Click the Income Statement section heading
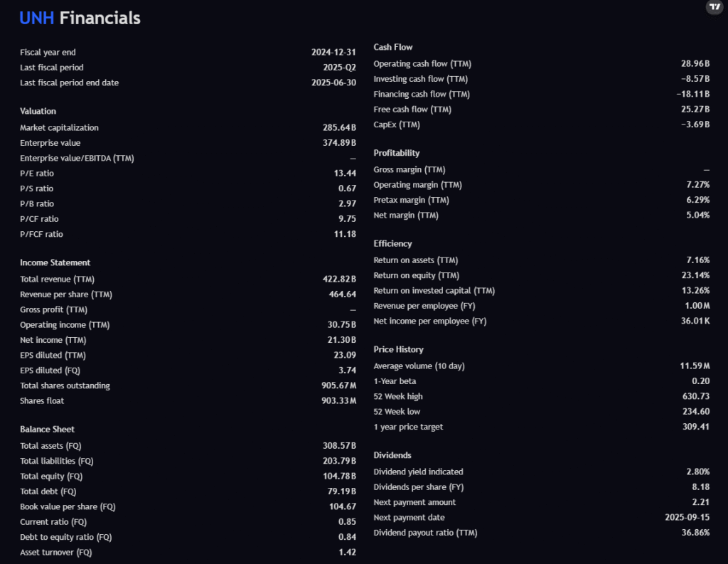 pos(55,262)
